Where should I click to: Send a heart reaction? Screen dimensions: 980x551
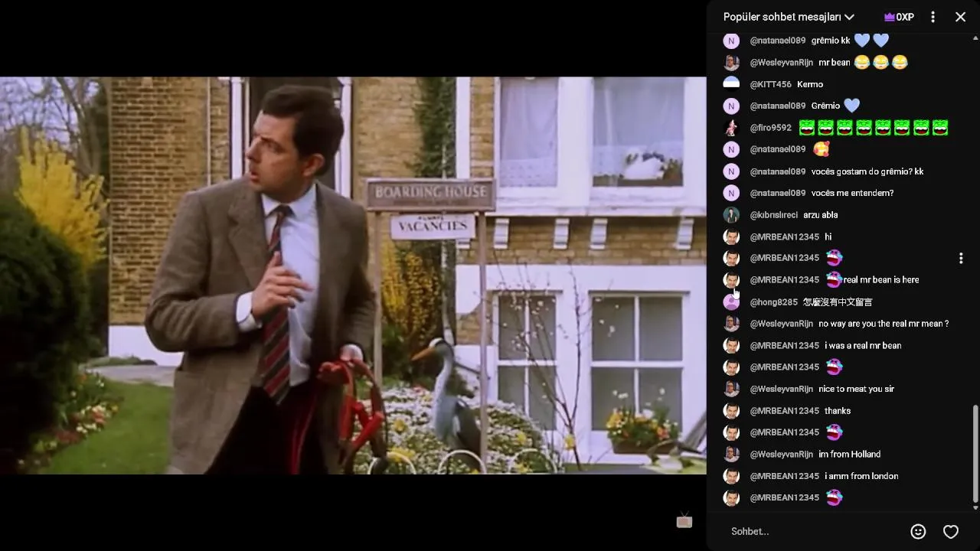(x=951, y=531)
